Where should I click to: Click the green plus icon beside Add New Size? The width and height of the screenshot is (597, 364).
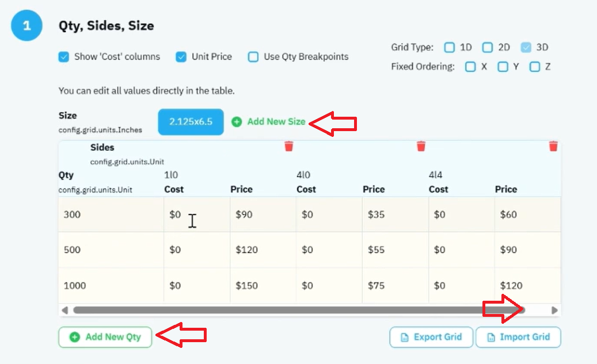click(237, 122)
